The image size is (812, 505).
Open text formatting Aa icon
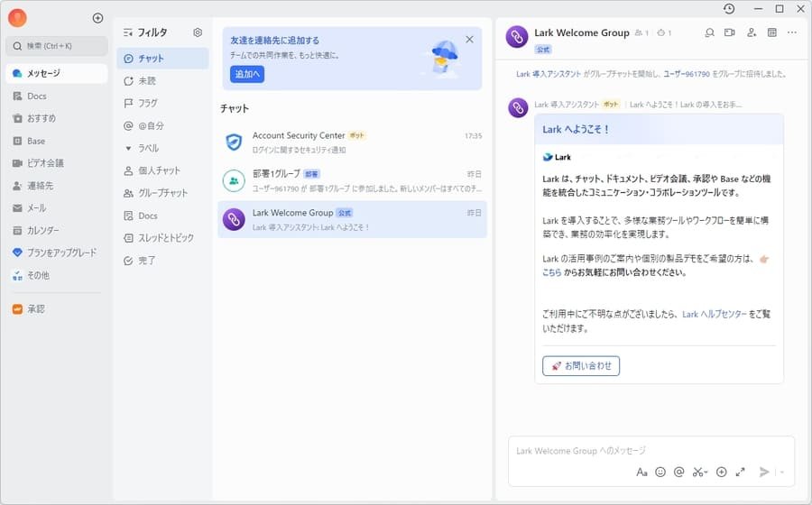[641, 472]
